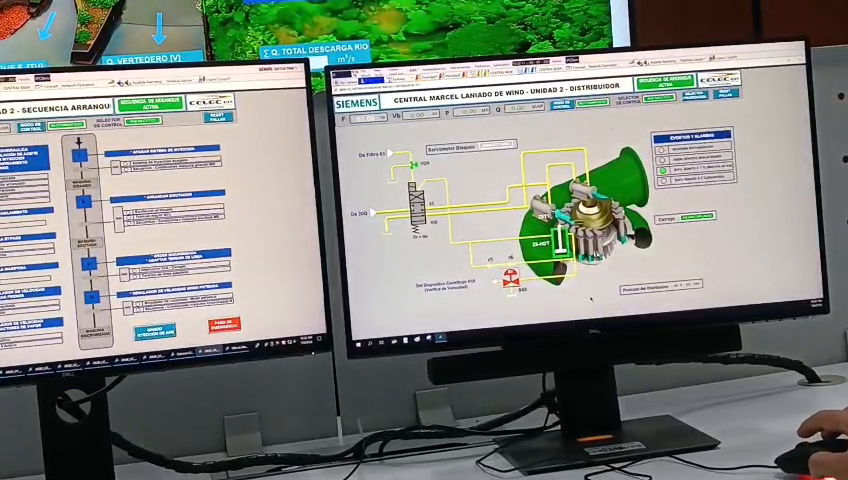The width and height of the screenshot is (848, 480).
Task: Select the green VDR valve symbol
Action: 414,164
